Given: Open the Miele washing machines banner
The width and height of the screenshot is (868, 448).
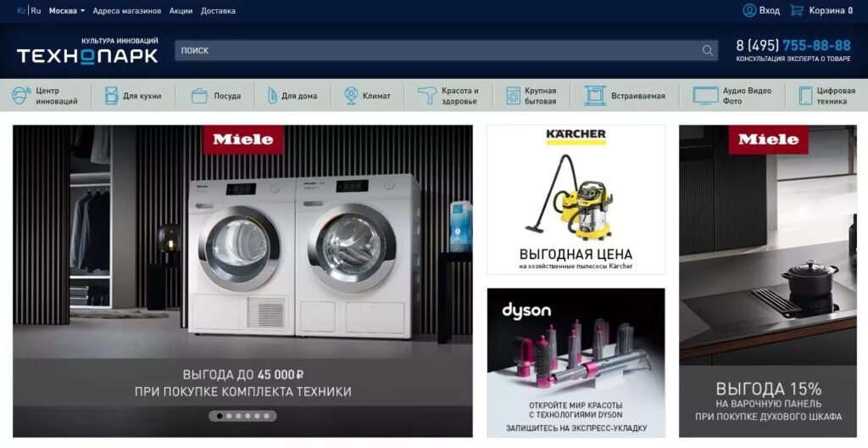Looking at the screenshot, I should click(242, 281).
